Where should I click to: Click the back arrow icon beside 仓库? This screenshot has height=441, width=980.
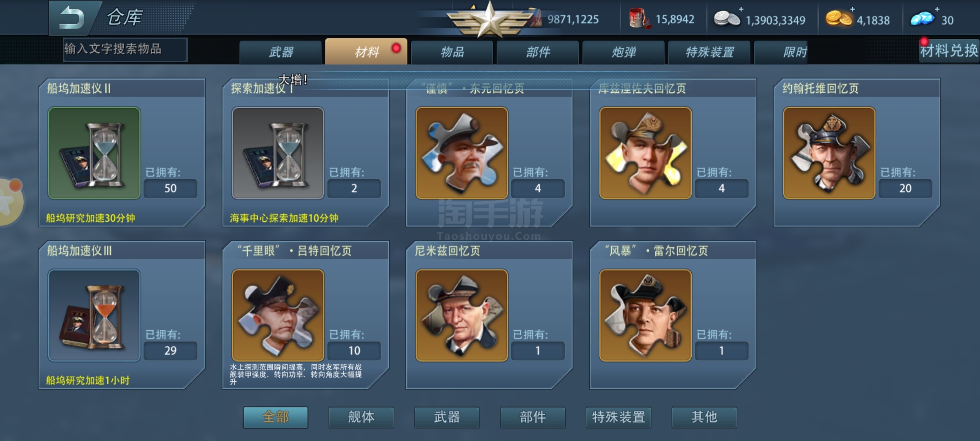click(x=72, y=18)
